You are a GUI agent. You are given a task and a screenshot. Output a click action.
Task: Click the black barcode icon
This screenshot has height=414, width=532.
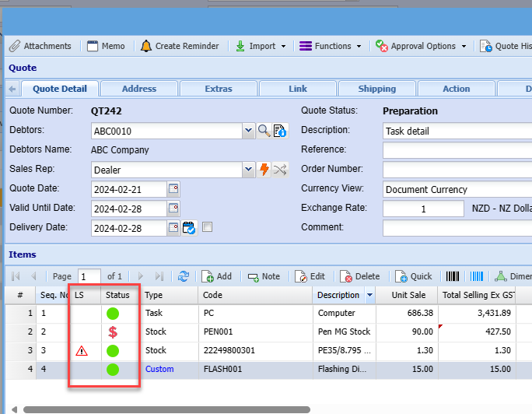click(452, 276)
